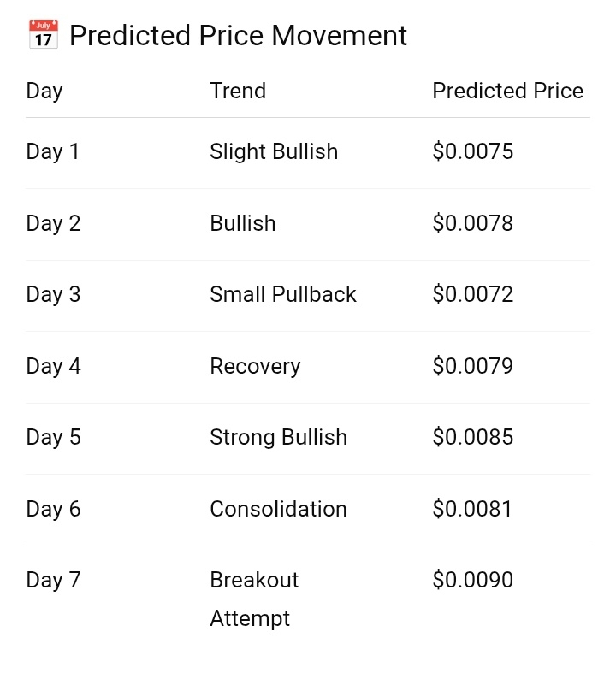
Task: Select the Day column header
Action: (x=44, y=91)
